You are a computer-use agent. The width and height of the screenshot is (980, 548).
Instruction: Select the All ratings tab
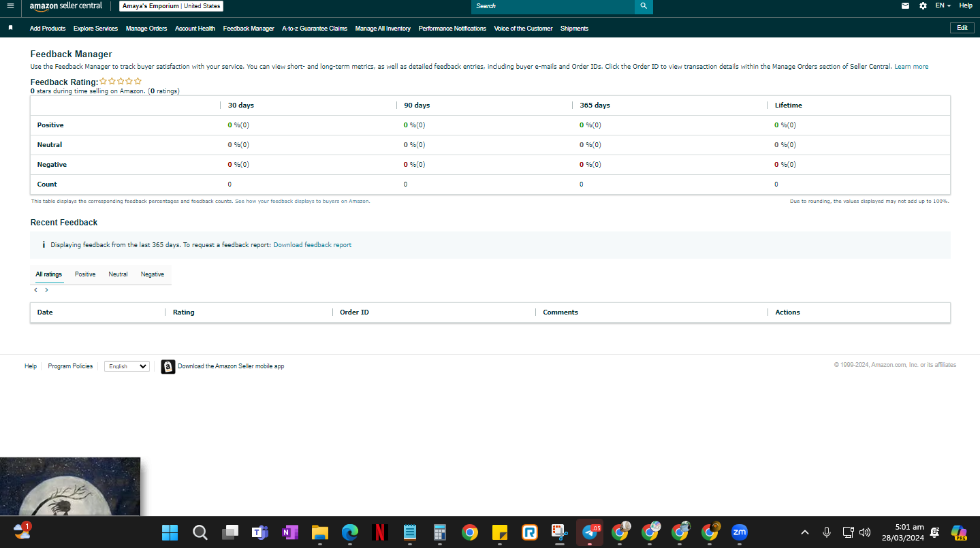49,274
